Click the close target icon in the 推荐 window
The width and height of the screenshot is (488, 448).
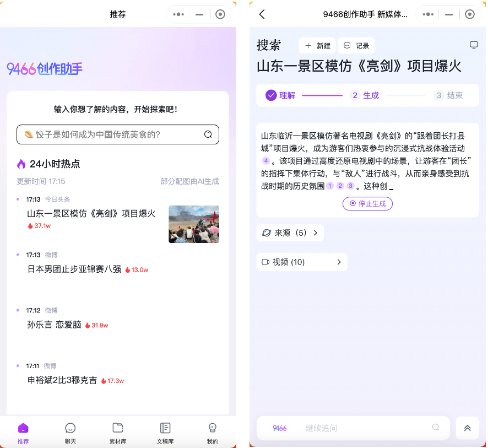click(x=220, y=14)
